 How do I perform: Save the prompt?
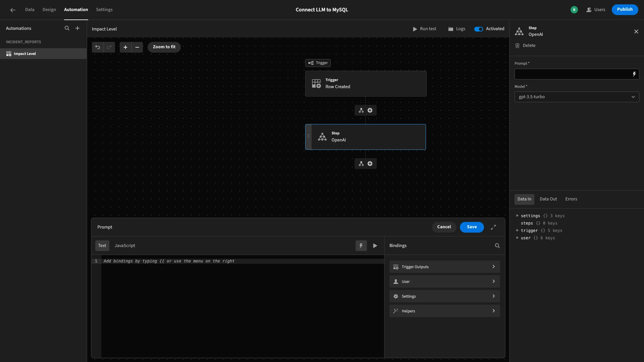(472, 227)
